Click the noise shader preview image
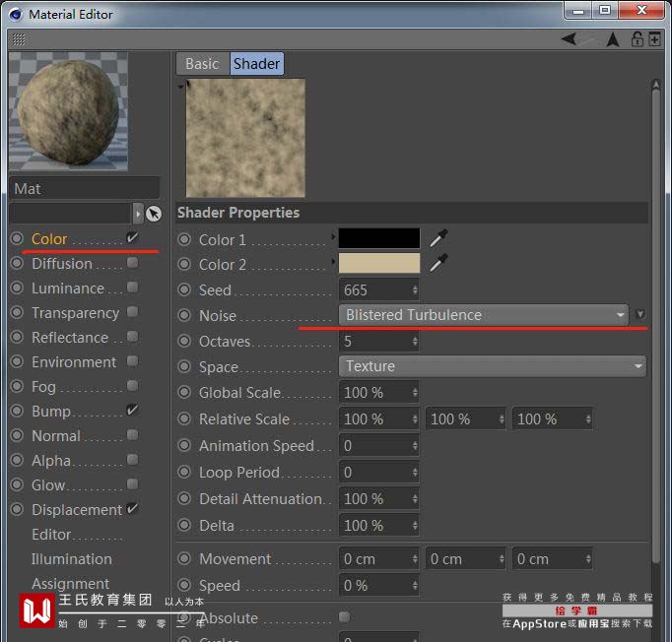672x642 pixels. 245,138
